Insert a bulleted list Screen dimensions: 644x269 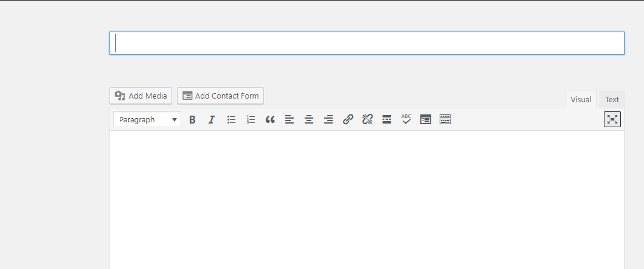tap(231, 120)
